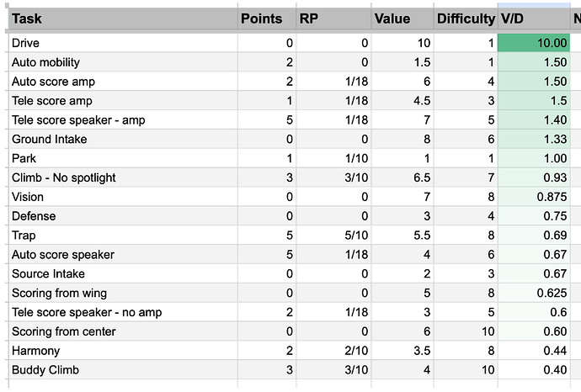The width and height of the screenshot is (581, 392).
Task: Select the RP column header cell
Action: [x=333, y=19]
